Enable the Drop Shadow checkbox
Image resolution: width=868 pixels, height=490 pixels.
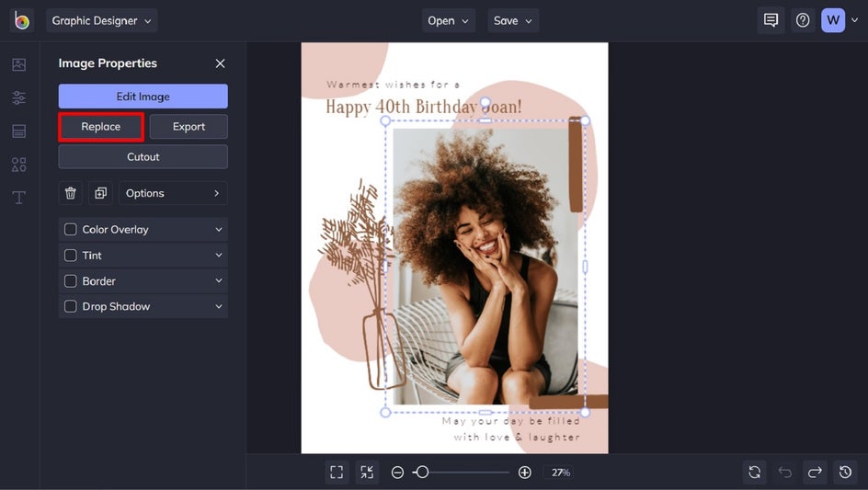point(71,307)
